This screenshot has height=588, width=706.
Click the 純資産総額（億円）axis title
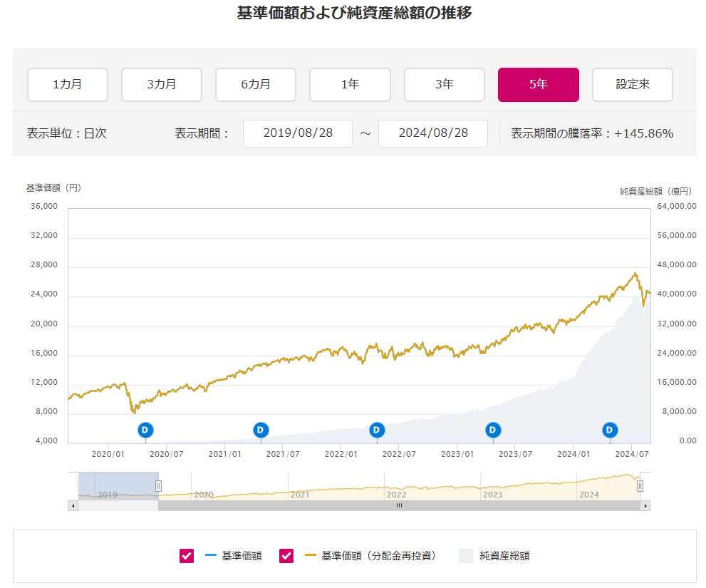pos(655,192)
